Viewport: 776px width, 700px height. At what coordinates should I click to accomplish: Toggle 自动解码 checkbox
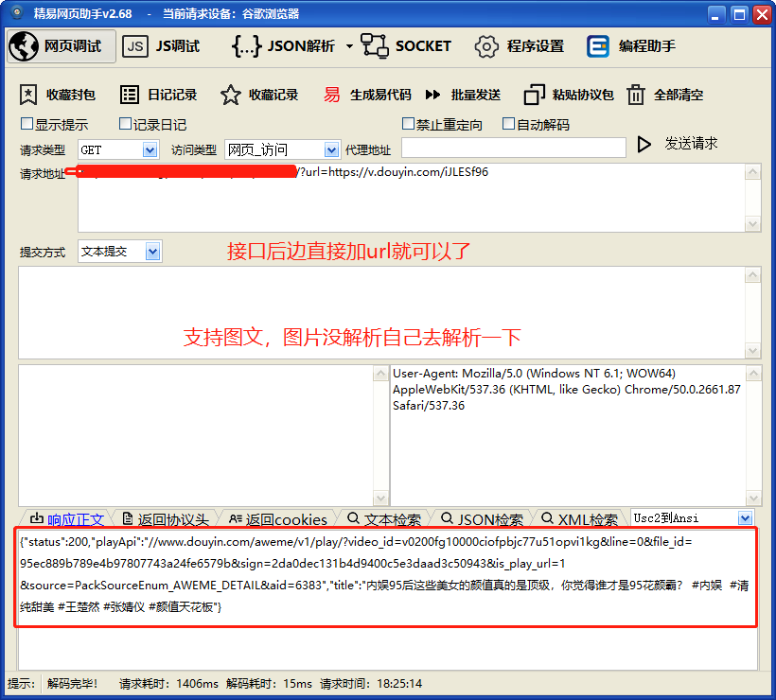click(x=508, y=124)
